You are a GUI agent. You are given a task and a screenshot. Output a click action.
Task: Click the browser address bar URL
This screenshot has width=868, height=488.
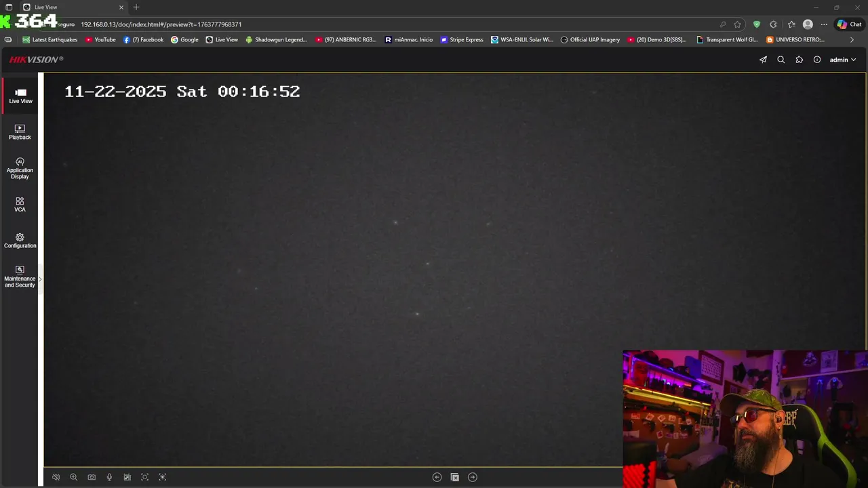pos(161,24)
